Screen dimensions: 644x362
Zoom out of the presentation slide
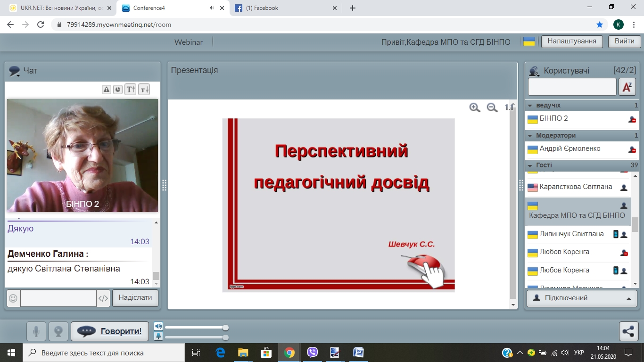492,107
